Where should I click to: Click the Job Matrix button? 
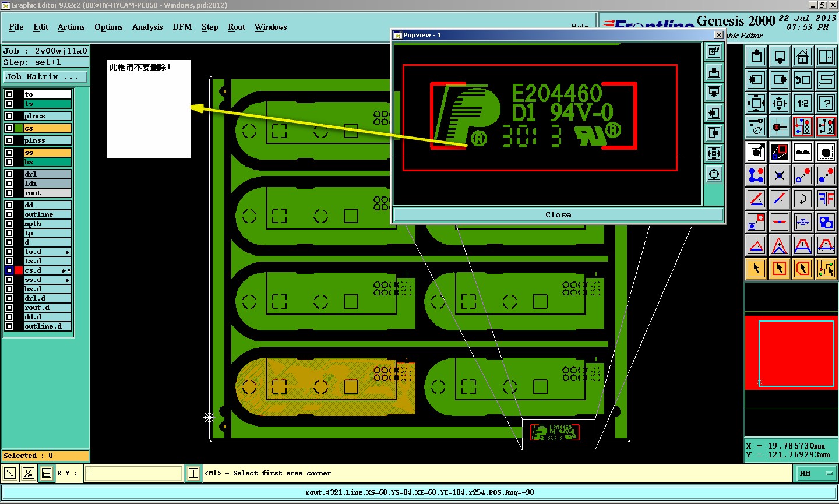[45, 77]
